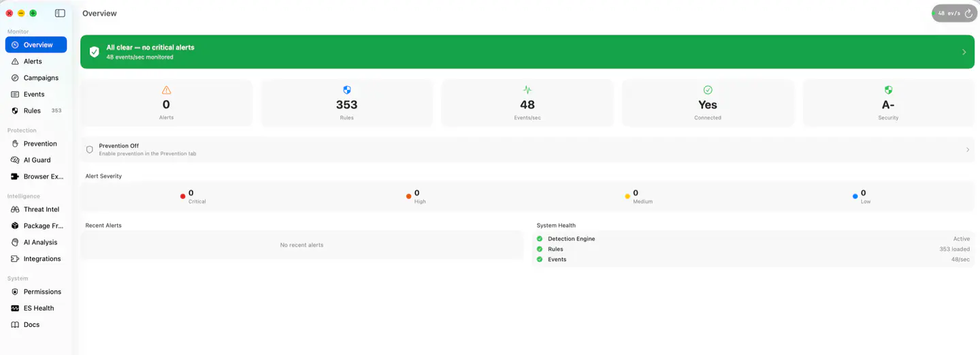Open Campaigns in the sidebar
The width and height of the screenshot is (980, 355).
(36, 78)
